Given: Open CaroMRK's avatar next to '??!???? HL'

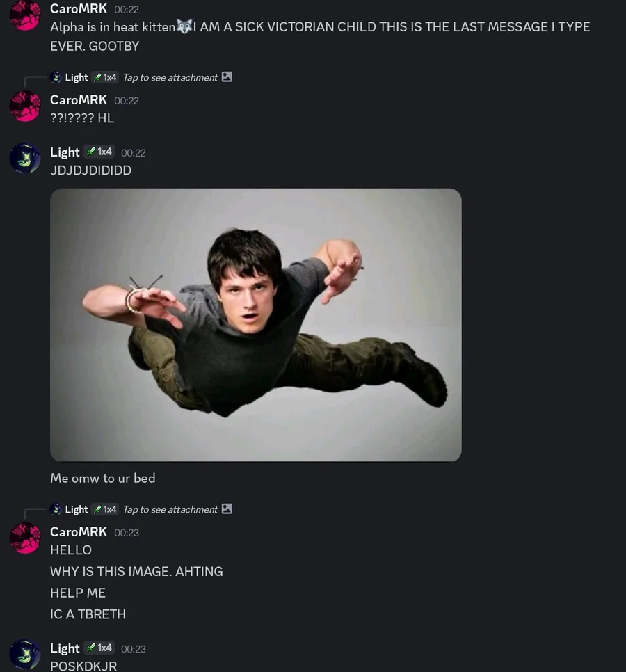Looking at the screenshot, I should pyautogui.click(x=25, y=106).
